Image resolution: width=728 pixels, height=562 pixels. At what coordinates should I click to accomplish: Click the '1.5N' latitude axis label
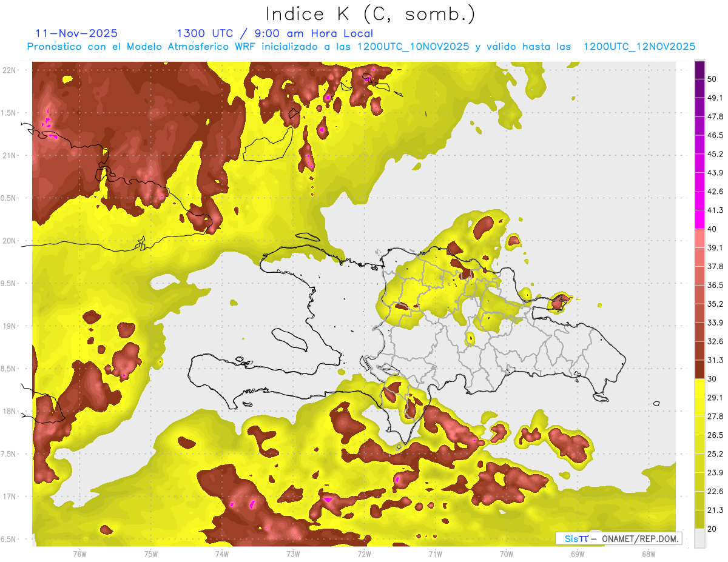9,113
